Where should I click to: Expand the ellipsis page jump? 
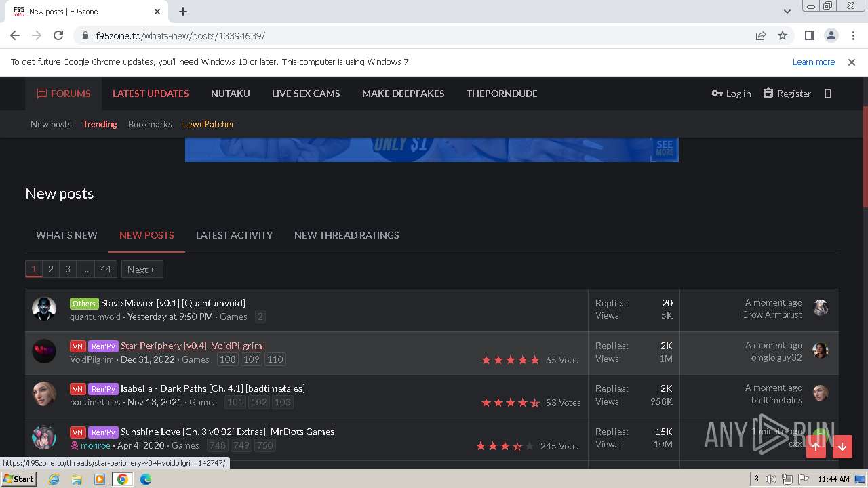coord(85,269)
